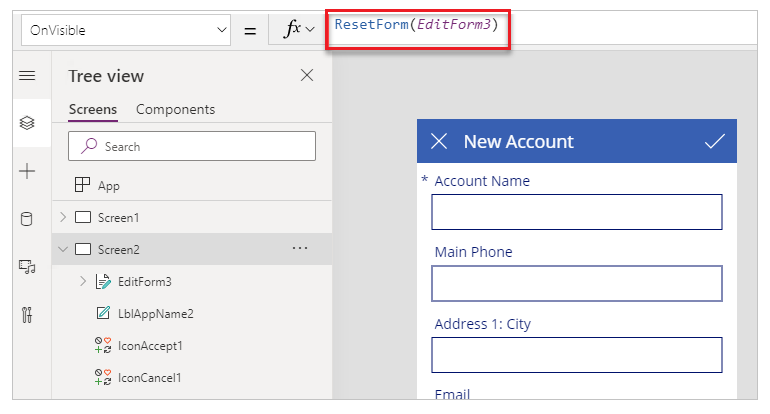Click the Main Phone field label
This screenshot has width=770, height=414.
(473, 252)
